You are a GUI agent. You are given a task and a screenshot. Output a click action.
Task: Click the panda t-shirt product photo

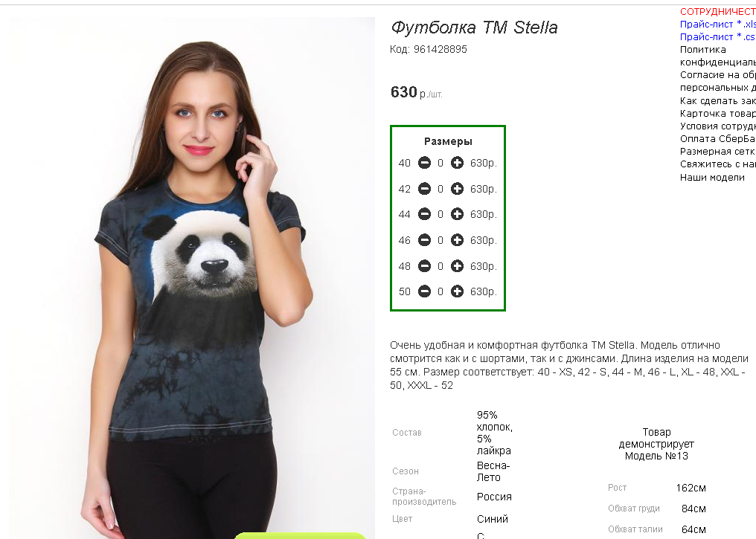pyautogui.click(x=192, y=278)
